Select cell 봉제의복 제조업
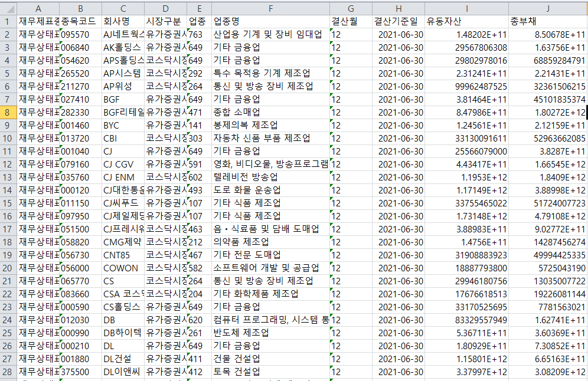The image size is (588, 381). coord(270,126)
